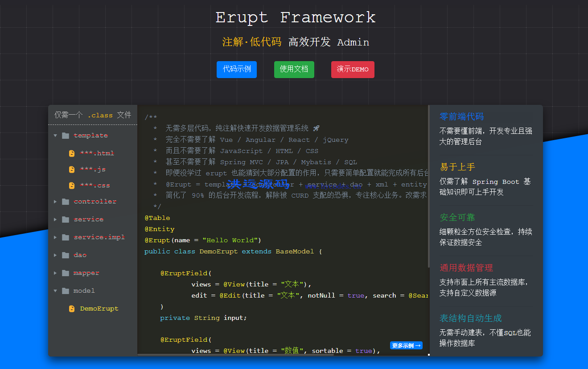Click the ***.html file icon
588x369 pixels.
pos(72,153)
